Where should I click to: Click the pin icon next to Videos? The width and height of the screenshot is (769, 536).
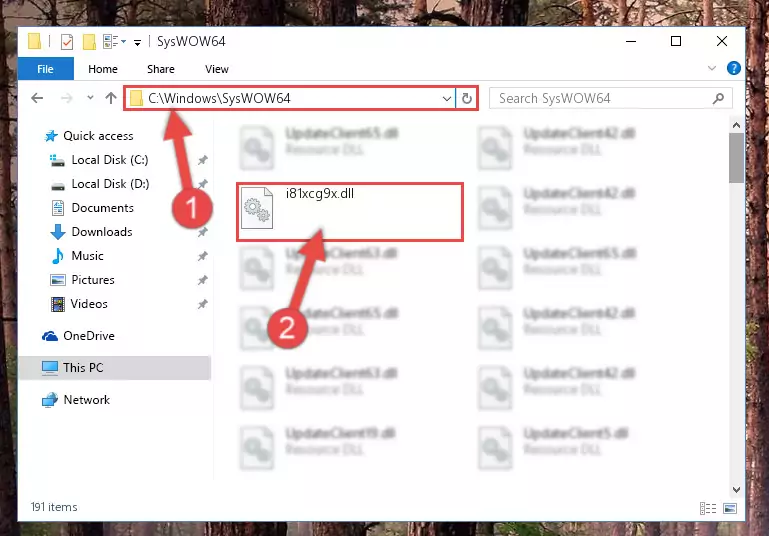(203, 304)
